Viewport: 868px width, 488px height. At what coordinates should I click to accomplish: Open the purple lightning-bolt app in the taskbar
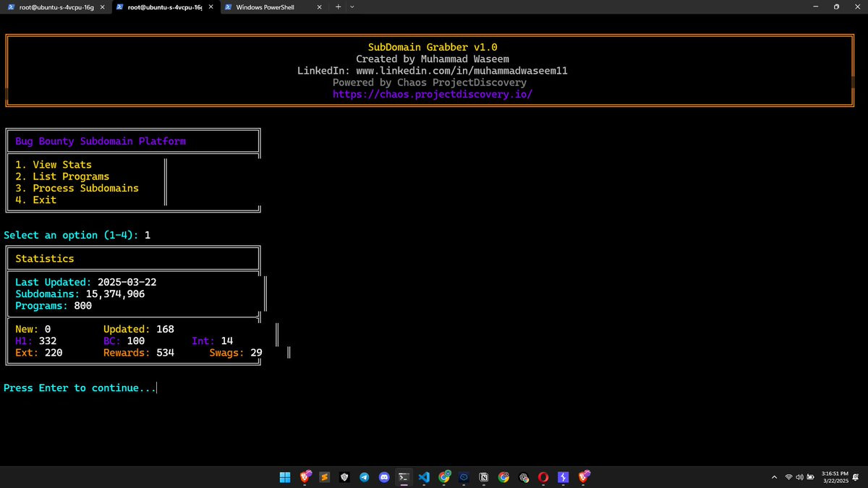point(563,477)
